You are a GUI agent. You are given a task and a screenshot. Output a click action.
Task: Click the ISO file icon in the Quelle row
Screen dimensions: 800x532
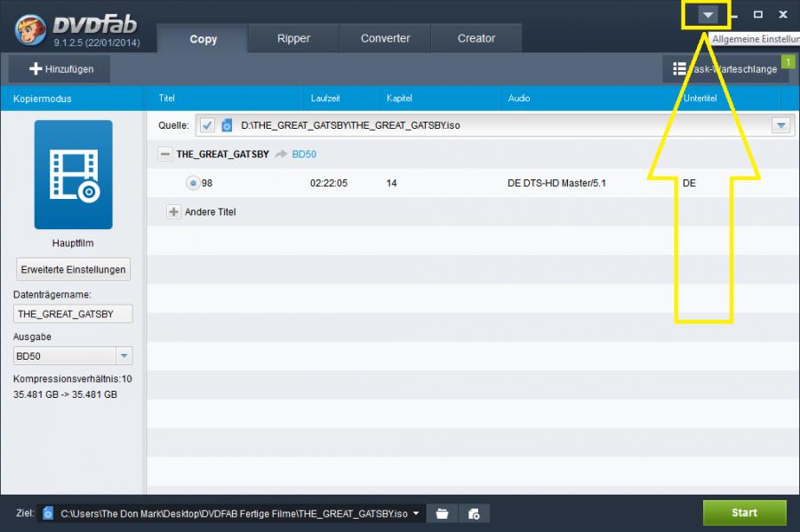coord(227,125)
